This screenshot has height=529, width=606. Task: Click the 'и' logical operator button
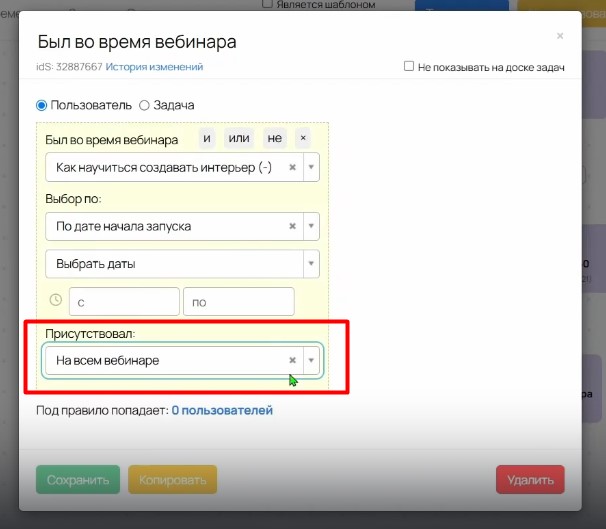[207, 139]
